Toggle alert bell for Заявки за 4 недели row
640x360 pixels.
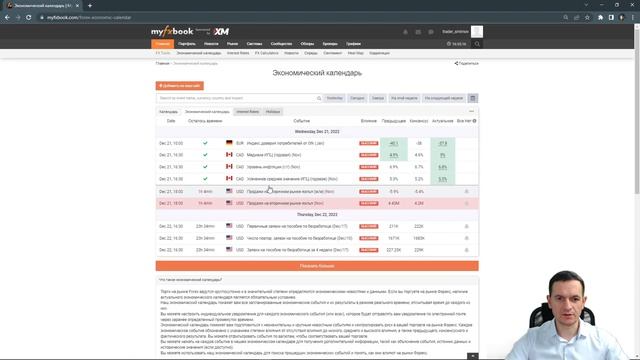tap(467, 250)
